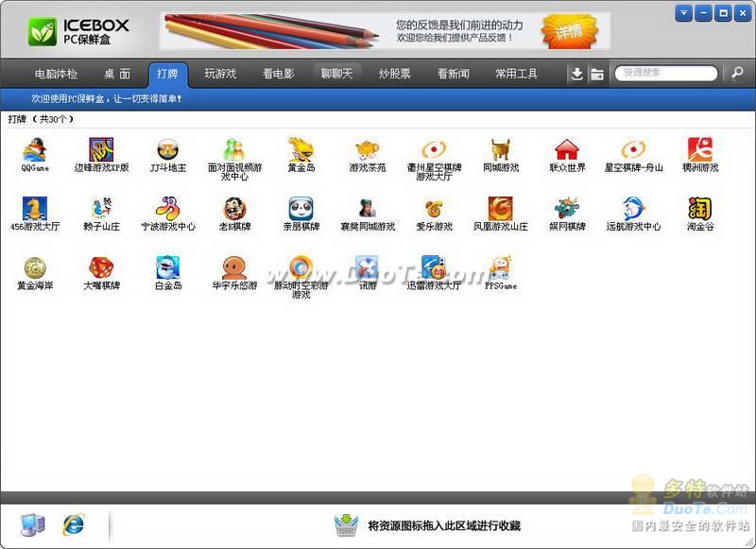Screen dimensions: 756x549
Task: Click the feedback banner with pencils
Action: coord(386,31)
